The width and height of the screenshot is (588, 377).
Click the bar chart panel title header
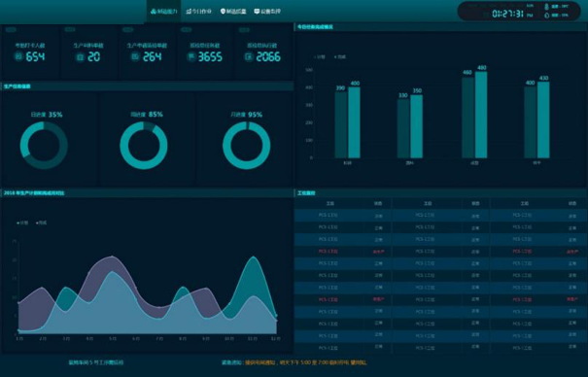[315, 27]
